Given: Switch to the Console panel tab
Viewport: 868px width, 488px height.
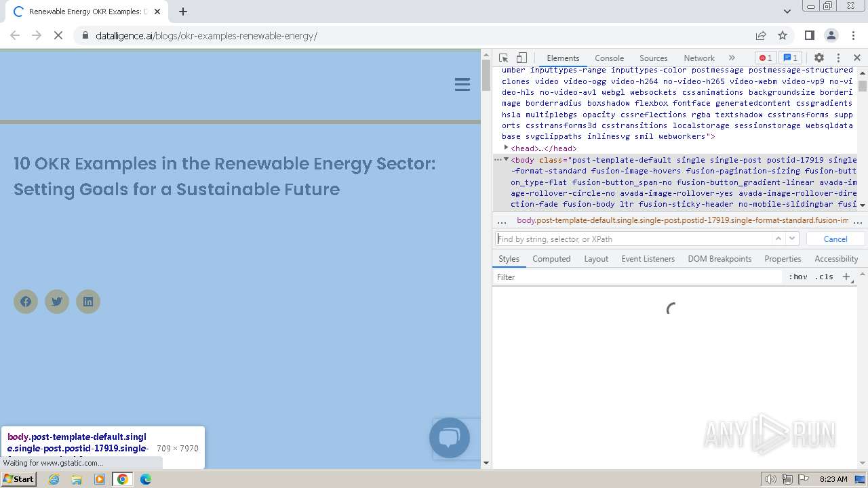Looking at the screenshot, I should (609, 58).
